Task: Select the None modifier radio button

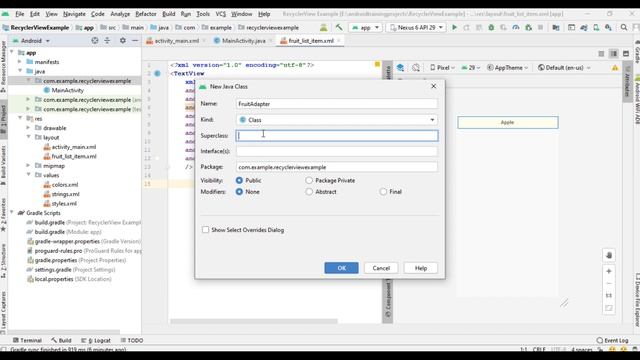Action: (x=239, y=191)
